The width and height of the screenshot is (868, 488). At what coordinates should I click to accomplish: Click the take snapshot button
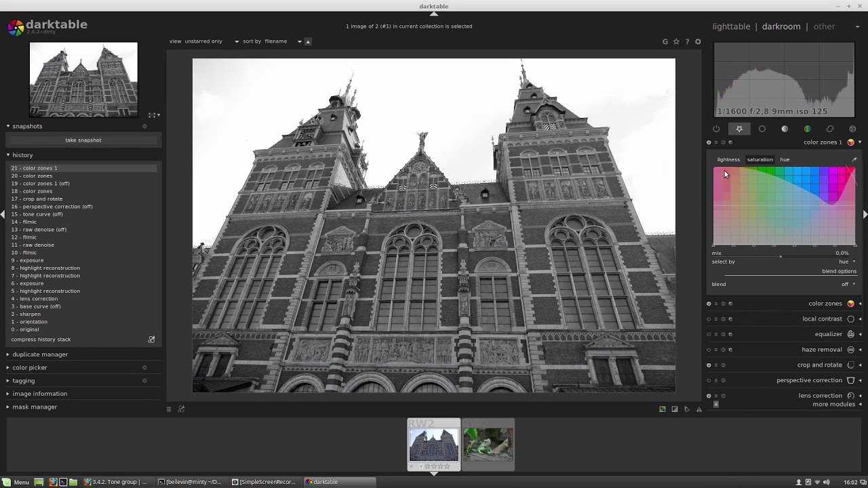(x=83, y=140)
